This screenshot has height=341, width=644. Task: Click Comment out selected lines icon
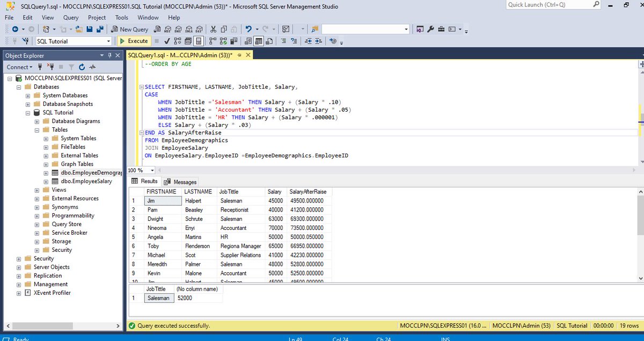283,41
